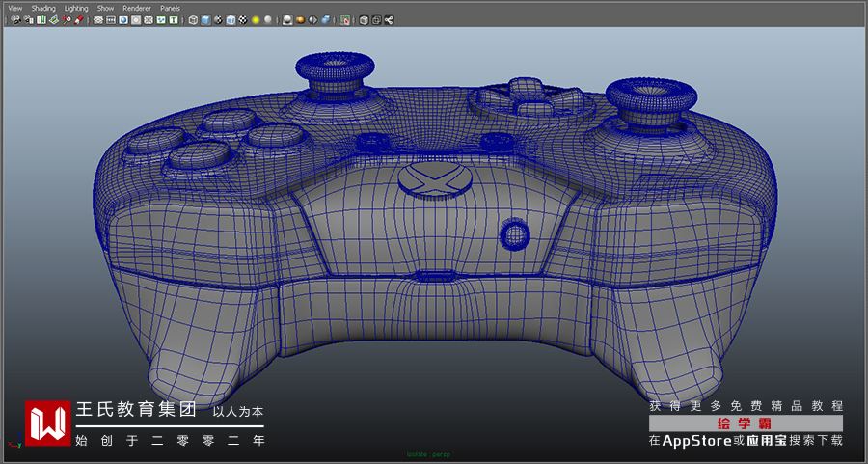
Task: Click the X-Ray Joints icon
Action: tap(390, 20)
